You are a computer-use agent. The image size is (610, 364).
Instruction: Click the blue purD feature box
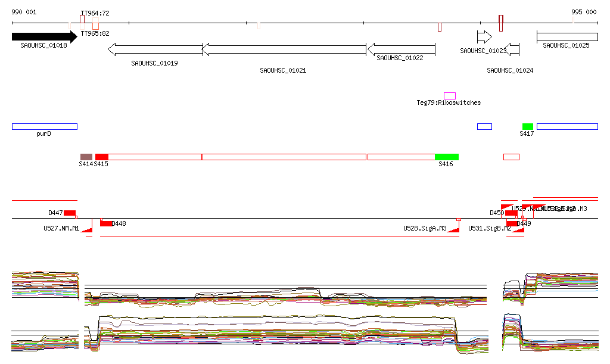click(45, 126)
